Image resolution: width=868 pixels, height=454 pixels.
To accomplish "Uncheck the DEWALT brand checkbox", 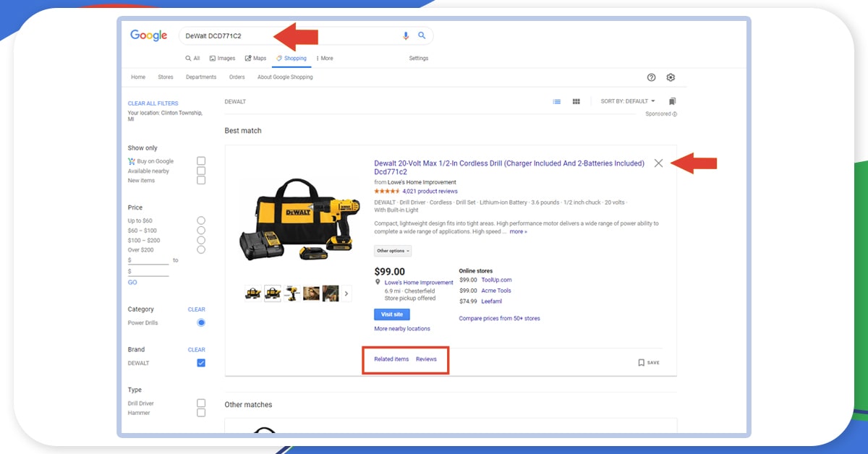I will tap(201, 363).
